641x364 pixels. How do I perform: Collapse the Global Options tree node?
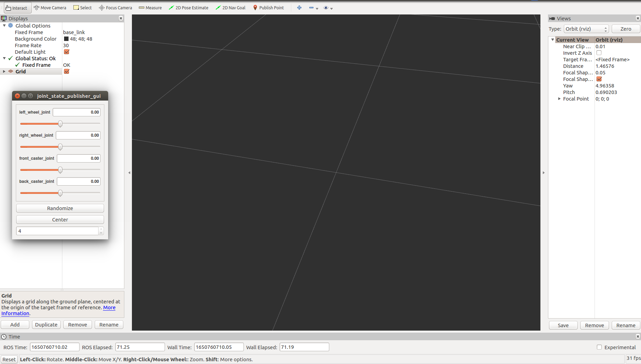point(4,25)
